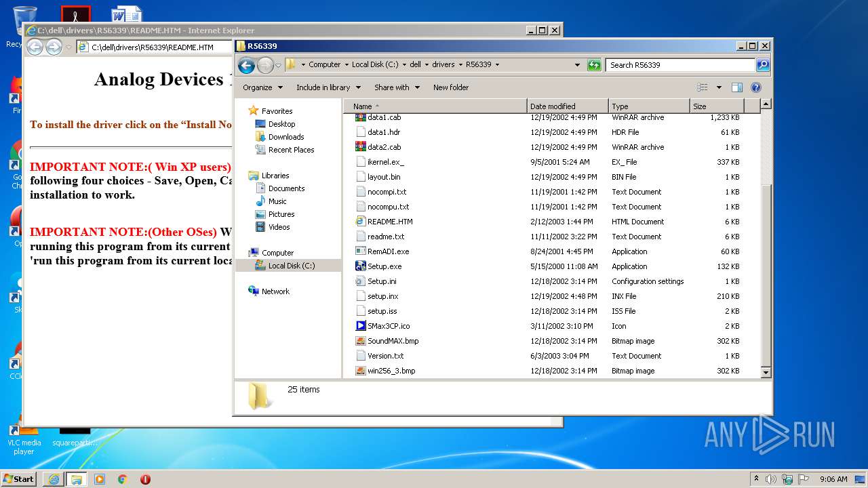This screenshot has height=488, width=868.
Task: Click the Start button
Action: pos(19,479)
